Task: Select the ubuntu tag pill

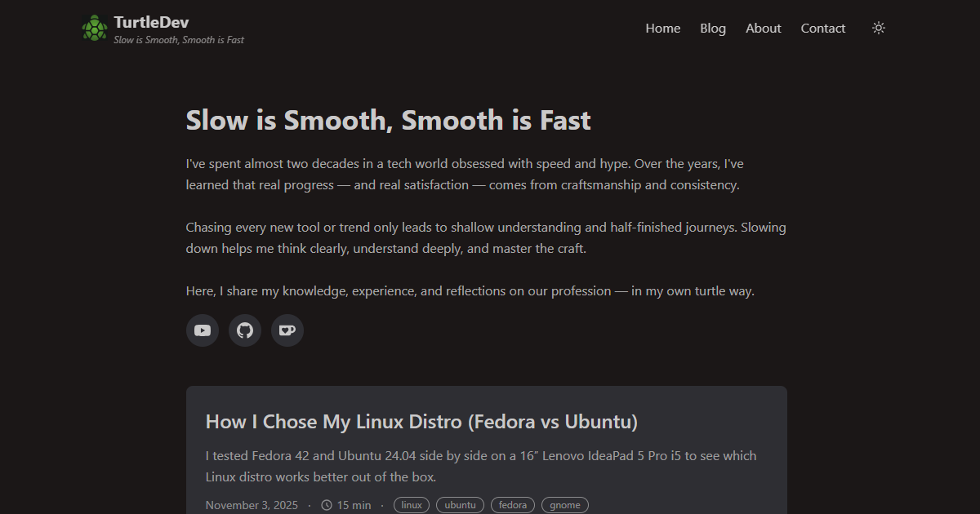Action: pos(460,505)
